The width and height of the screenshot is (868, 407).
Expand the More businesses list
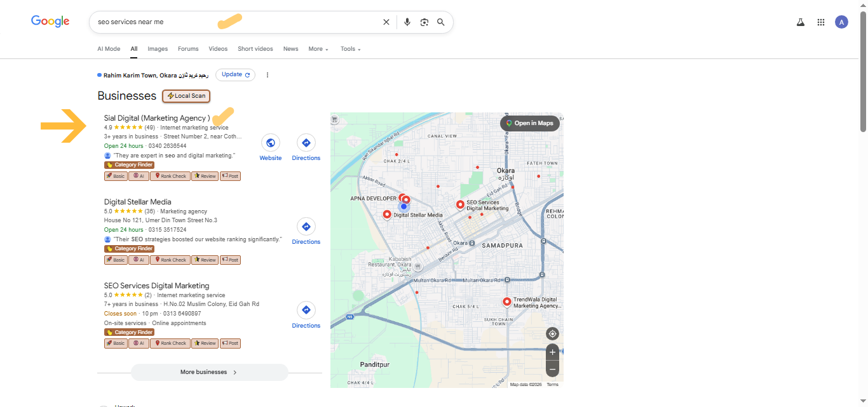(x=209, y=372)
